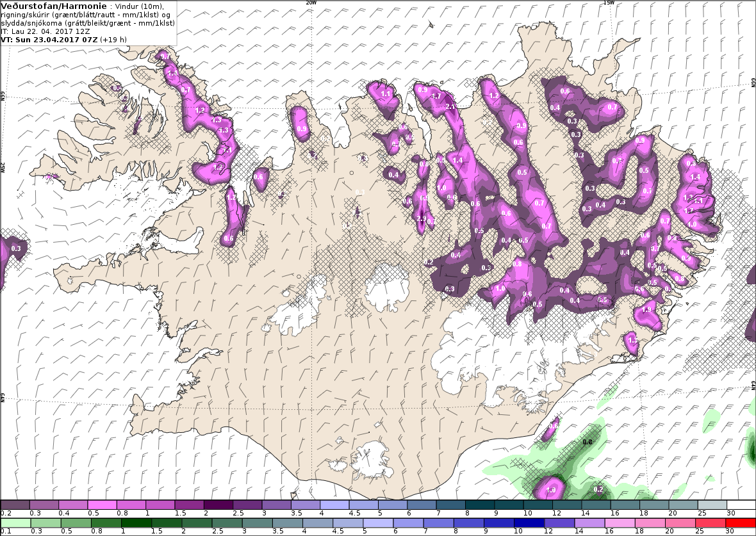Click the '2.1' precipitation value on the map

[451, 106]
